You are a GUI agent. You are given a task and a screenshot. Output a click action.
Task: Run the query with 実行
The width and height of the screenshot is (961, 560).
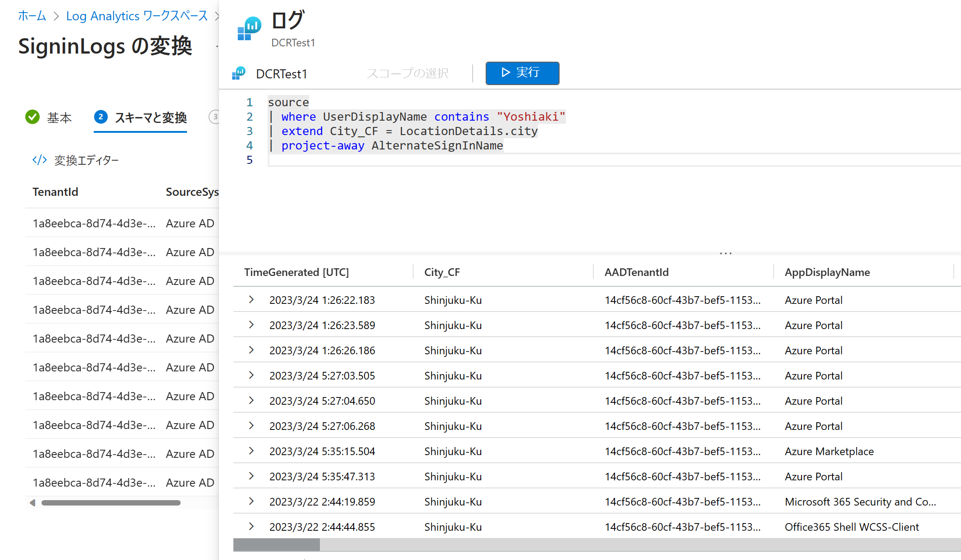pyautogui.click(x=522, y=73)
